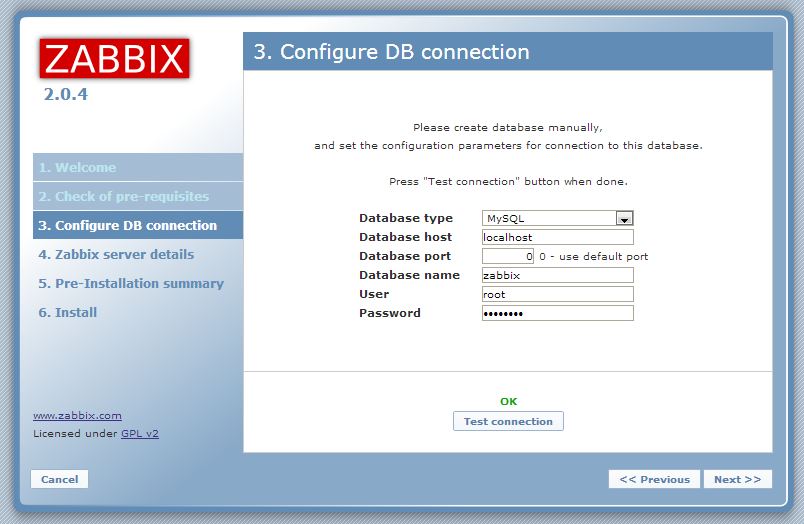This screenshot has height=524, width=804.
Task: Focus the Database name field
Action: [557, 275]
